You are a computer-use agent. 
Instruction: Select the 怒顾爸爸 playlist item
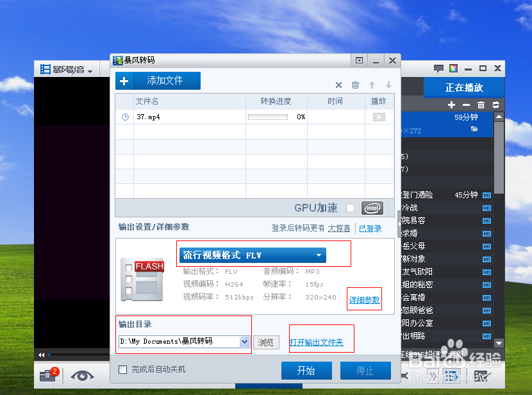pos(447,310)
